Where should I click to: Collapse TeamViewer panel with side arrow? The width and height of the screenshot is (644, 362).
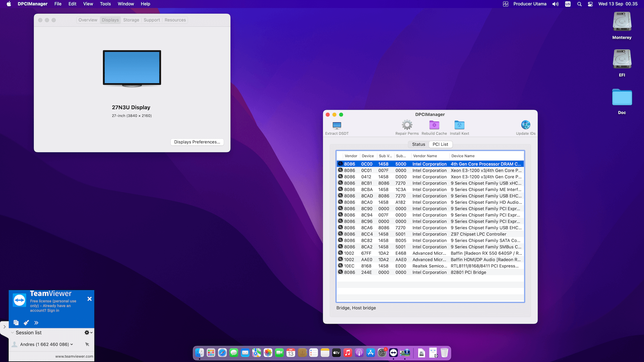coord(4,326)
